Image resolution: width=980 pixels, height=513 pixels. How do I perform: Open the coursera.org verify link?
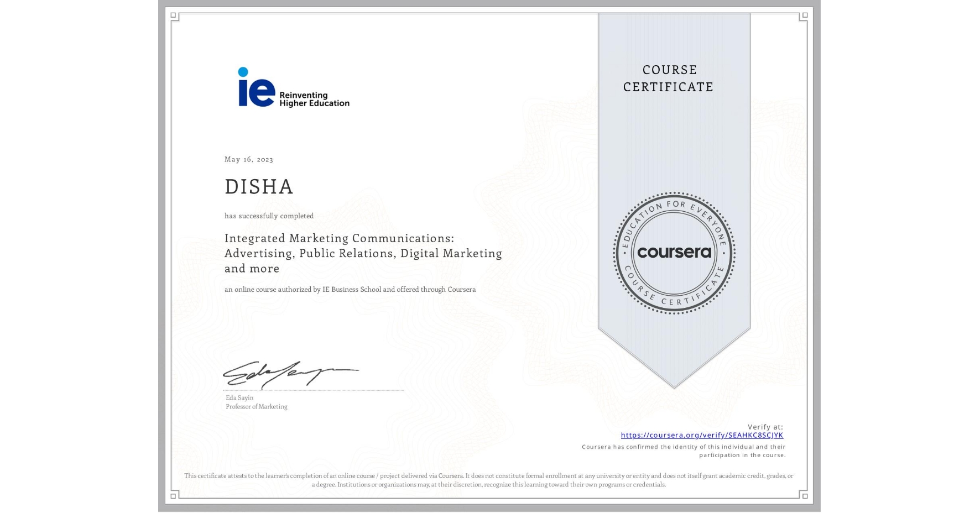point(702,435)
